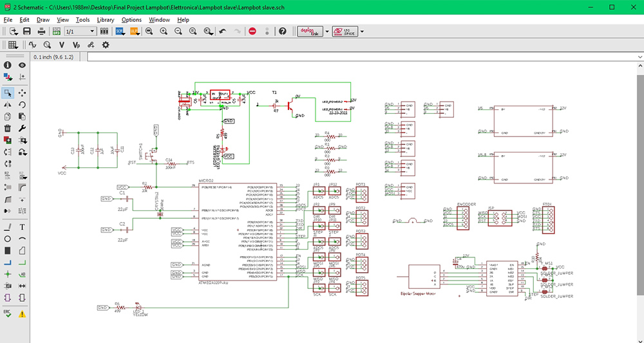Select the Text tool
The height and width of the screenshot is (343, 644).
pyautogui.click(x=23, y=227)
